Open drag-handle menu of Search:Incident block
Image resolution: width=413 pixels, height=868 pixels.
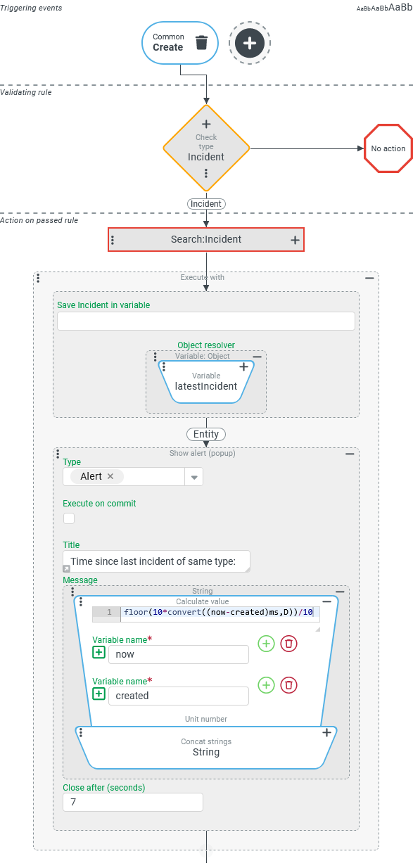[113, 240]
